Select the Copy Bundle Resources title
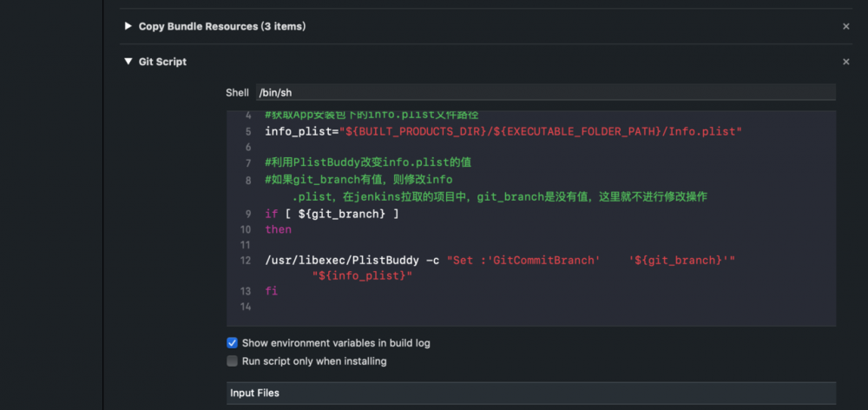Screen dimensions: 868x410 pos(221,26)
